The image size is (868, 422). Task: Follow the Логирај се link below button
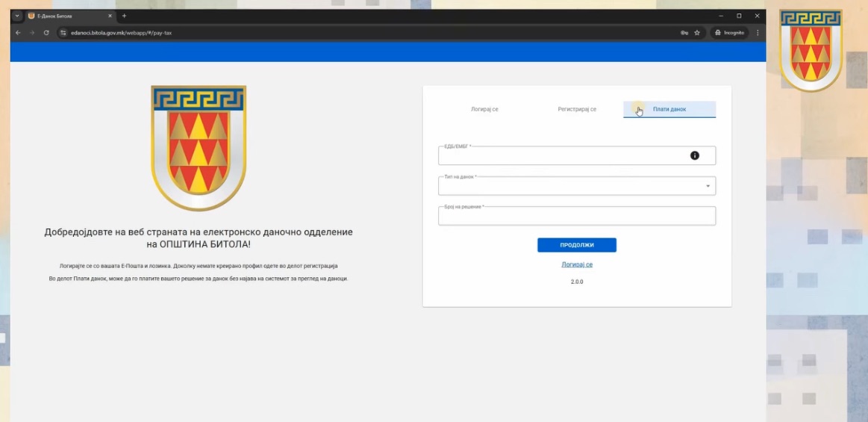pyautogui.click(x=577, y=264)
